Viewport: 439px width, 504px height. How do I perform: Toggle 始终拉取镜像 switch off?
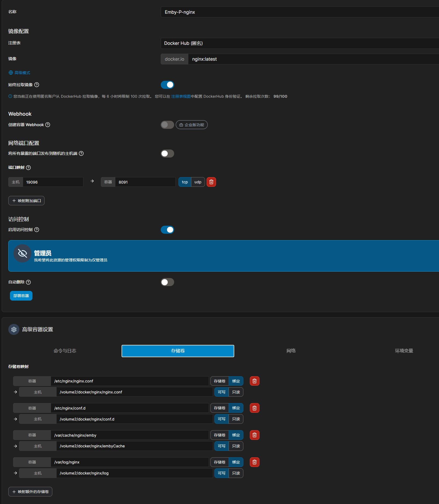pos(167,85)
